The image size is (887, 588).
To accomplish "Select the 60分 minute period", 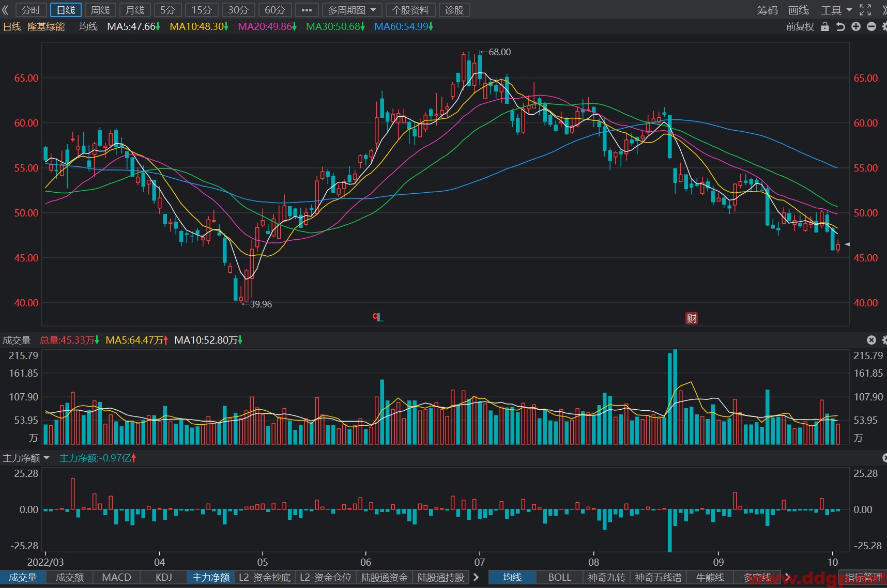I will click(275, 10).
